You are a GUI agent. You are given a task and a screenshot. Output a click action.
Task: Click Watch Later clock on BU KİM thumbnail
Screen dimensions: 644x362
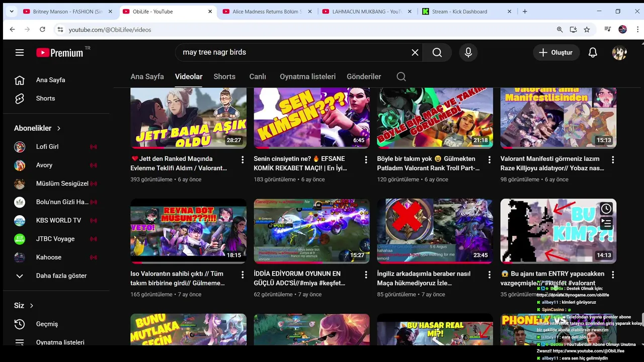click(606, 208)
